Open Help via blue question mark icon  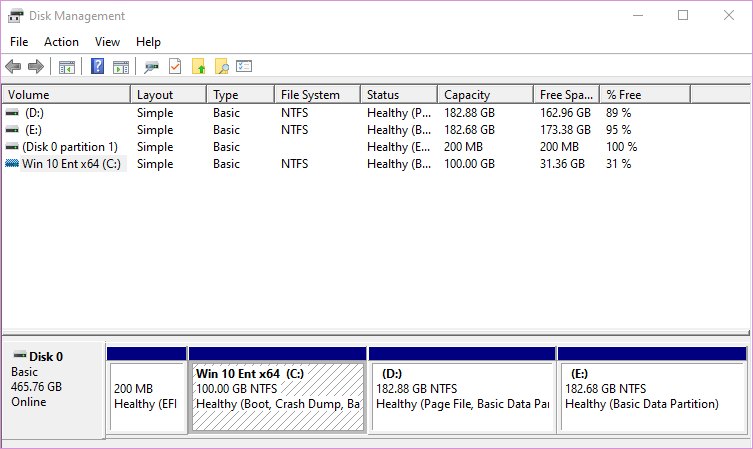point(97,66)
